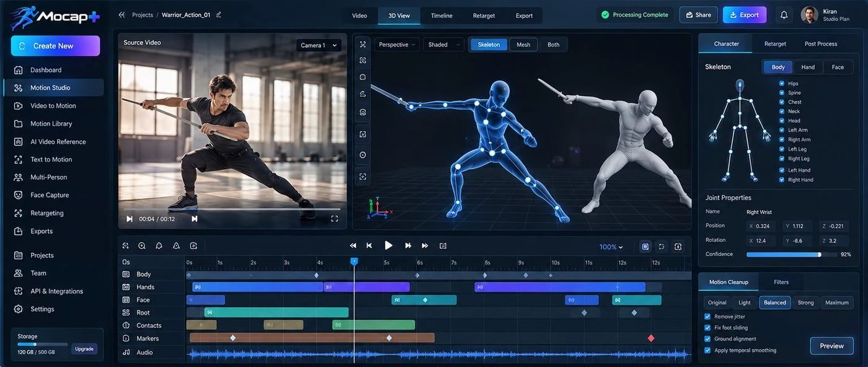Open the 100% timeline zoom dropdown
868x367 pixels.
tap(611, 247)
